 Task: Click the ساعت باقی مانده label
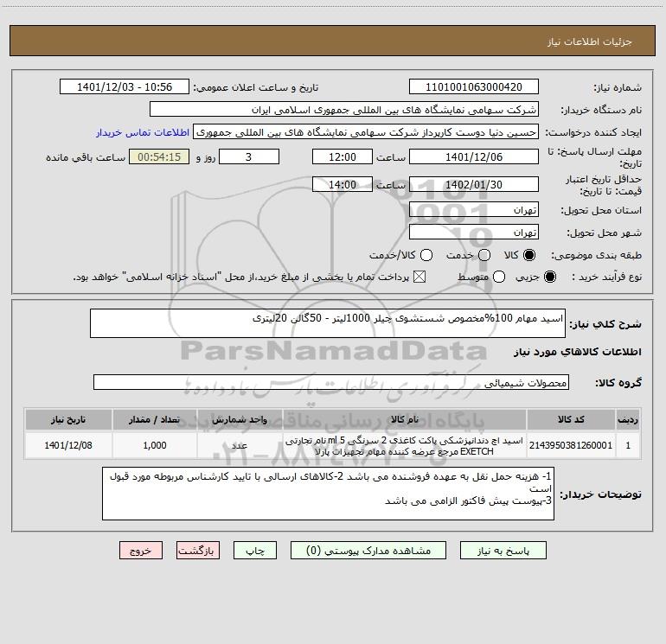[86, 157]
